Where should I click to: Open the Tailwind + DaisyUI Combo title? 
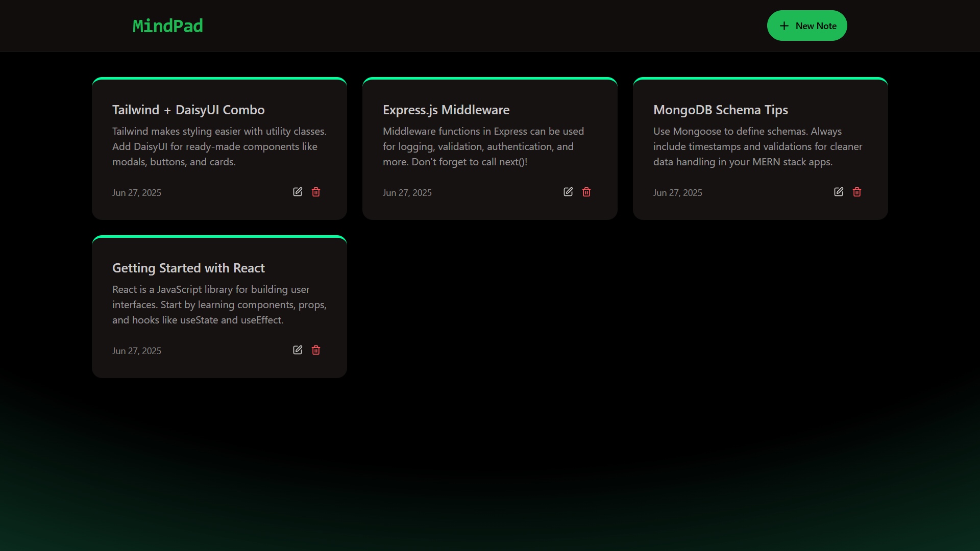coord(188,110)
